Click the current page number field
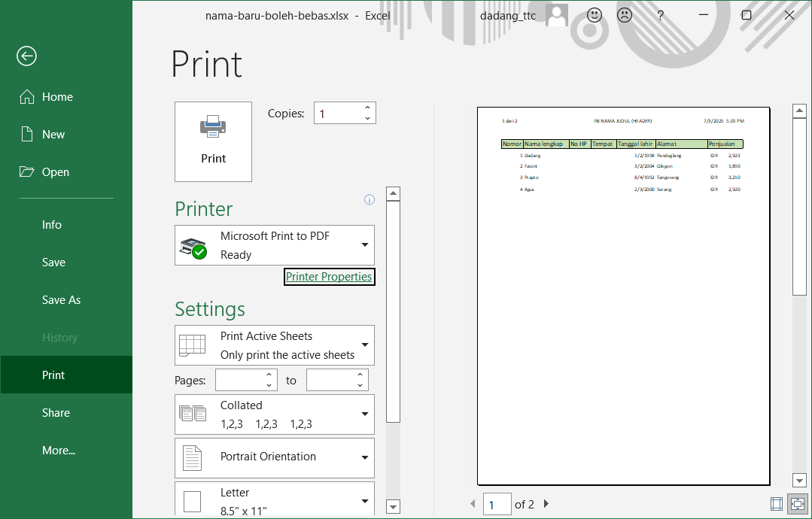 [x=497, y=504]
